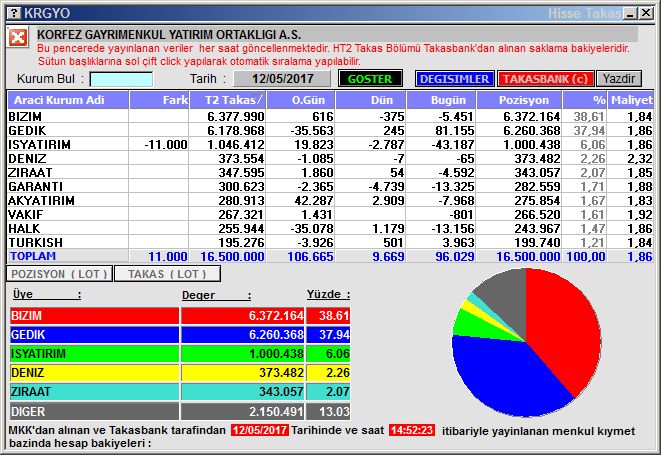Image resolution: width=661 pixels, height=455 pixels.
Task: Click the red BIZIM legend bar
Action: coord(94,315)
